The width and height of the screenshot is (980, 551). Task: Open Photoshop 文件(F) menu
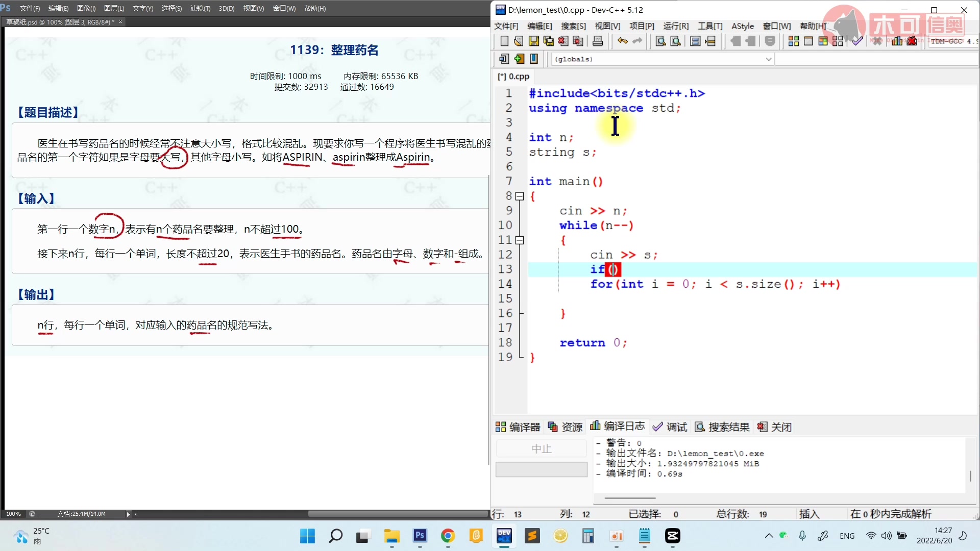pyautogui.click(x=30, y=9)
